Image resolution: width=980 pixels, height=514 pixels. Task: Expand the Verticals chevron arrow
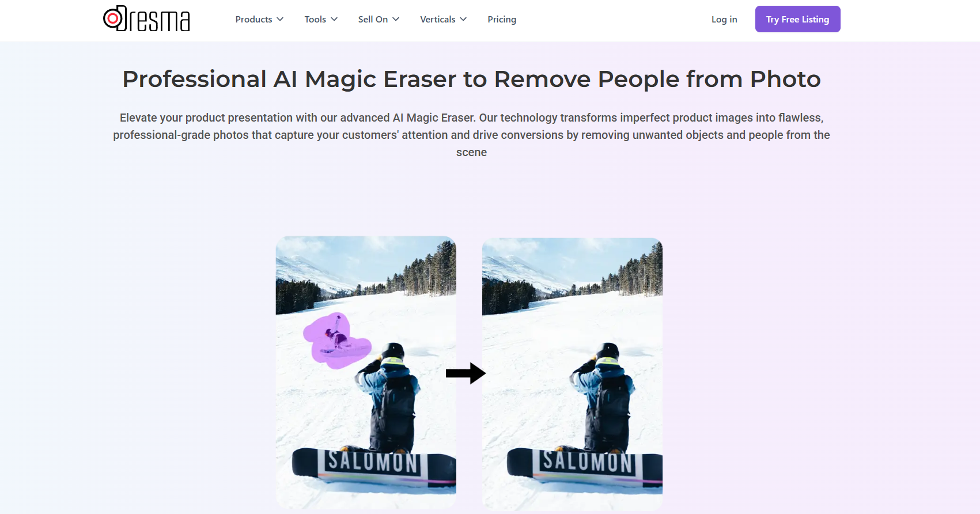click(x=463, y=19)
